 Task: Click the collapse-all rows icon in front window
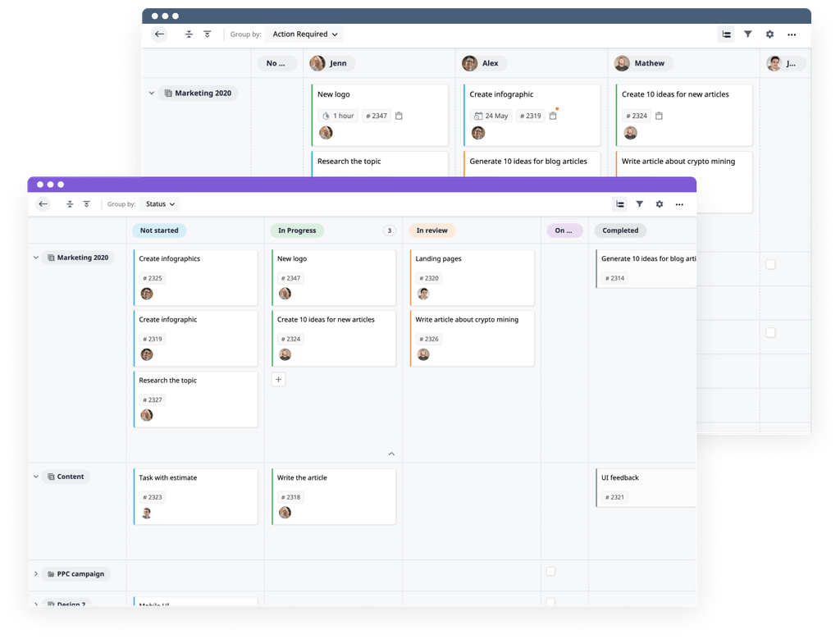tap(70, 204)
